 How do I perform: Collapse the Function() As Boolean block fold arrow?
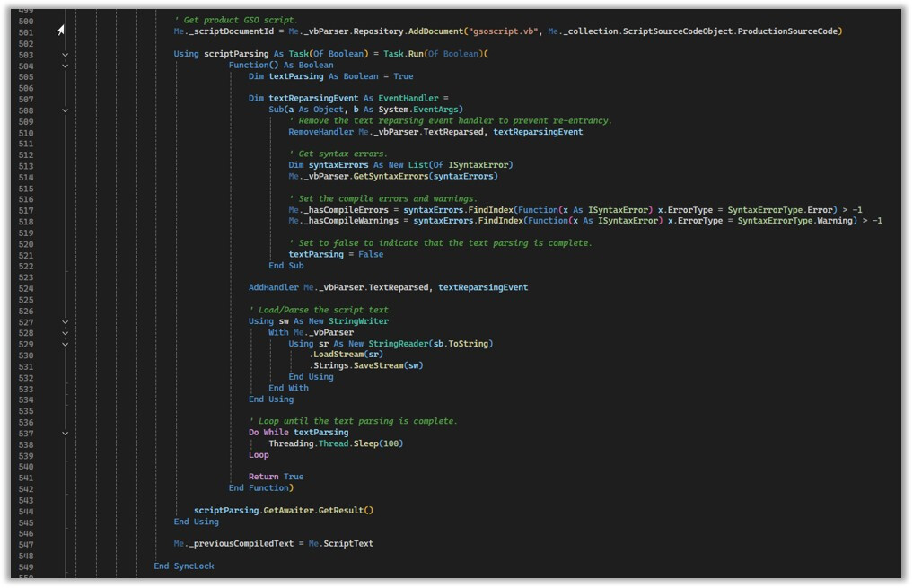(66, 66)
